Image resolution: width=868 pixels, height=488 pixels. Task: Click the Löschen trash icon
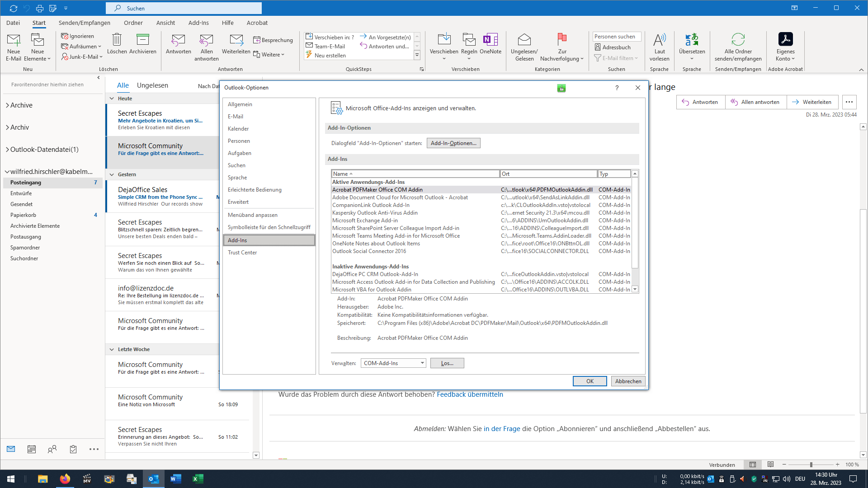(x=117, y=40)
